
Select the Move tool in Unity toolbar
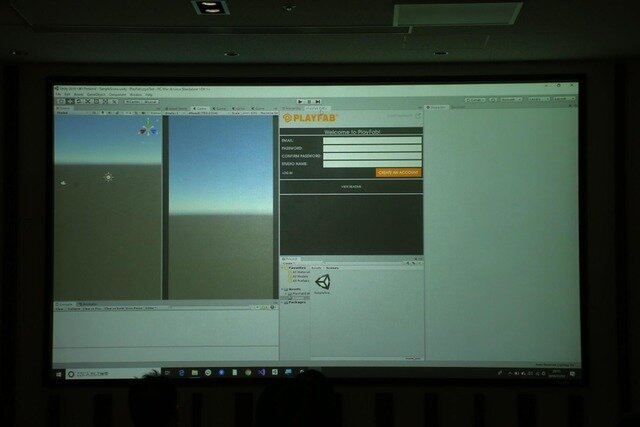click(x=71, y=101)
